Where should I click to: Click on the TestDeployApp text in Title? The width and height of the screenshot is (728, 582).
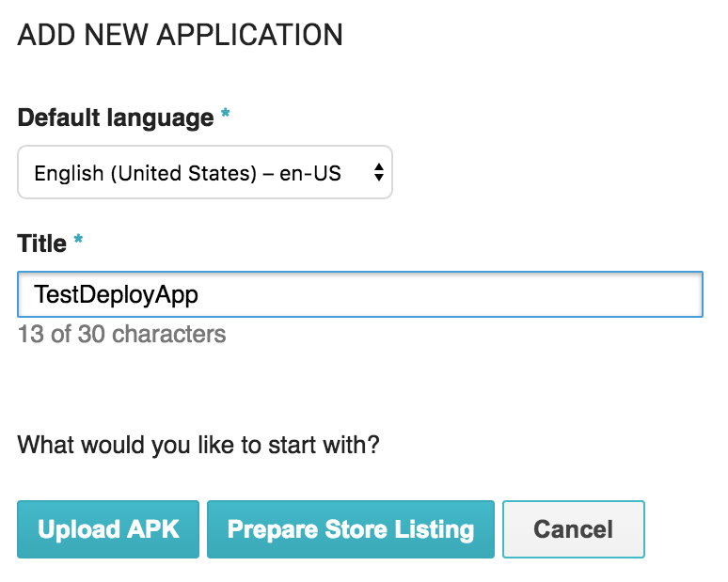point(116,294)
